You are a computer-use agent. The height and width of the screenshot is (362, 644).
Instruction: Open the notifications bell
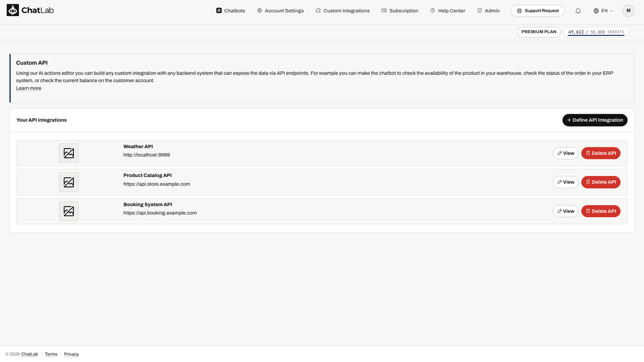tap(578, 11)
